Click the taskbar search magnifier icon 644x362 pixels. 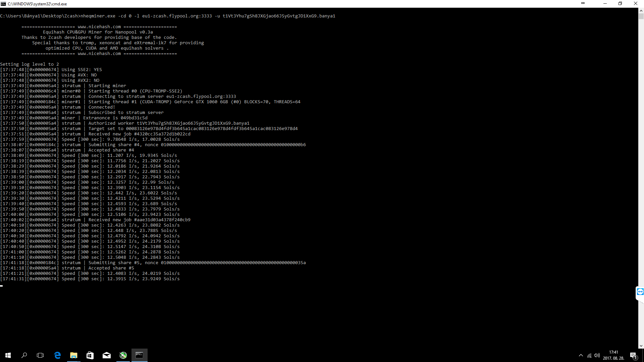pos(24,355)
